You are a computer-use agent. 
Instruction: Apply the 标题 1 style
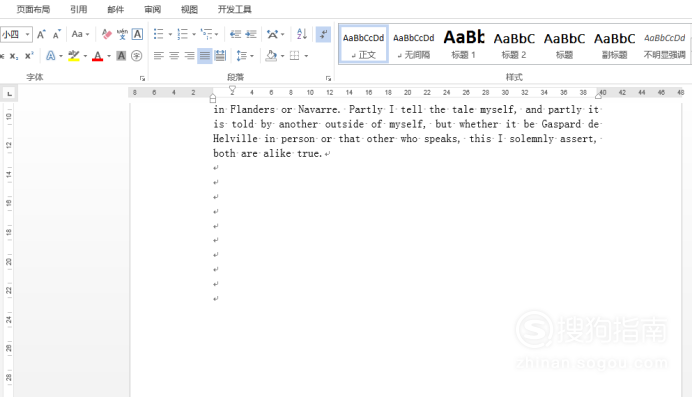coord(464,44)
